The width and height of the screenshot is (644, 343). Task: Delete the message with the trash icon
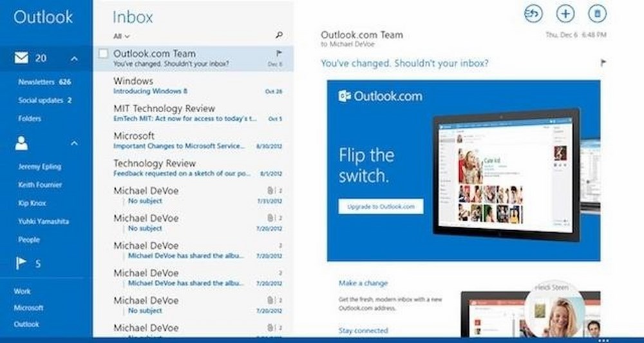click(597, 14)
